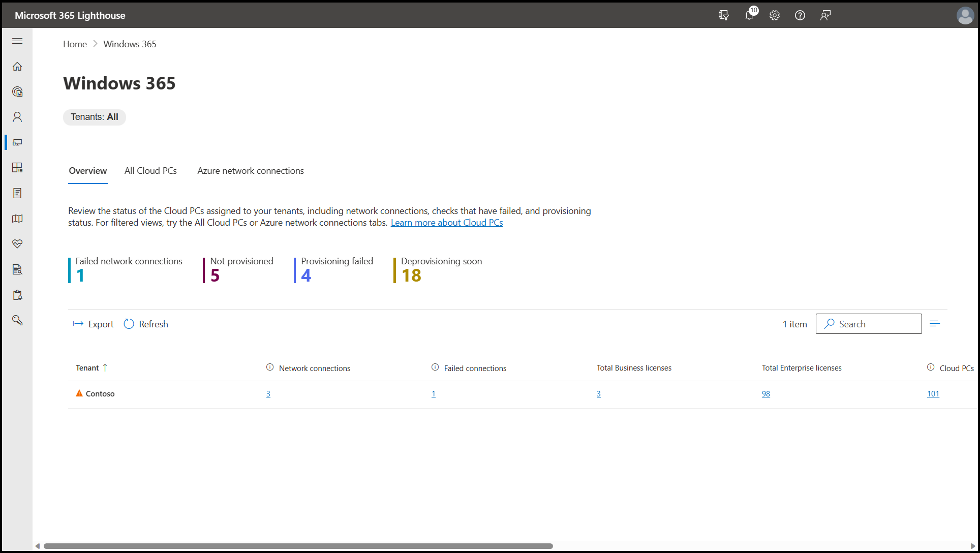Open Contoso network connections value 3
980x553 pixels.
pos(268,394)
